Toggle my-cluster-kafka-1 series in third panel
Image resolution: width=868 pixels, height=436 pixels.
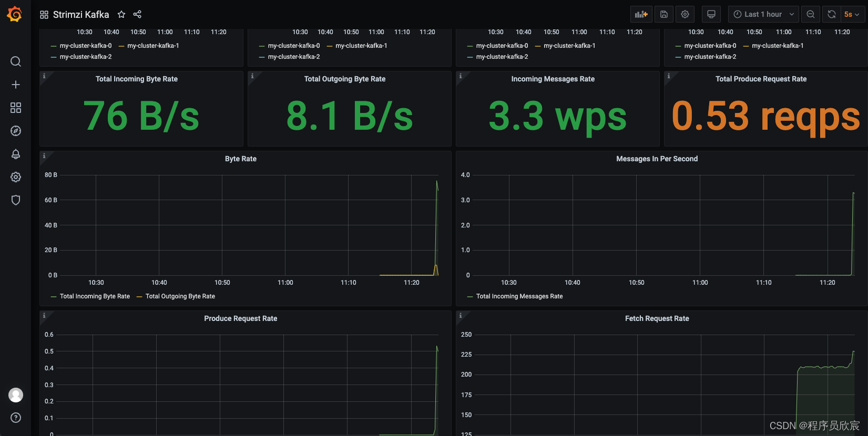tap(569, 46)
